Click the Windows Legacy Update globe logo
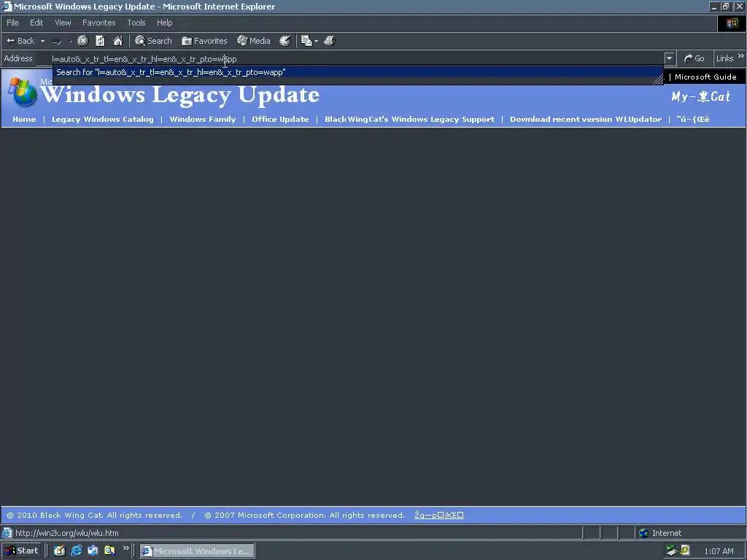This screenshot has height=560, width=747. [23, 92]
